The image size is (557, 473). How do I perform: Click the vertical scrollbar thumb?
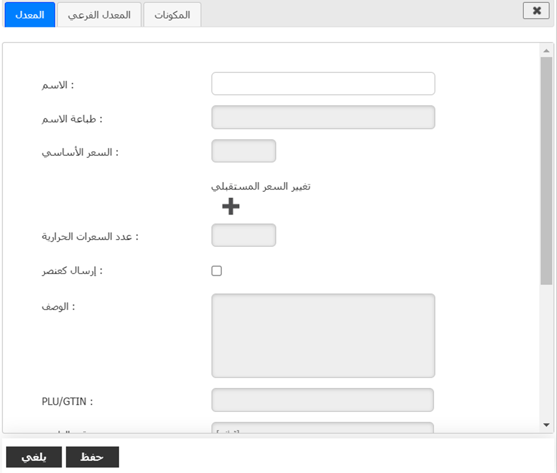point(546,171)
